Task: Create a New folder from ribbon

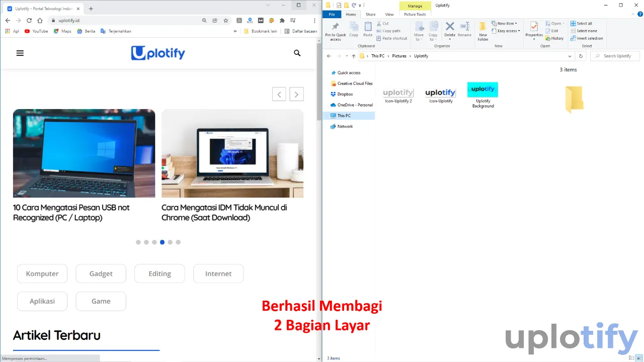Action: tap(483, 31)
